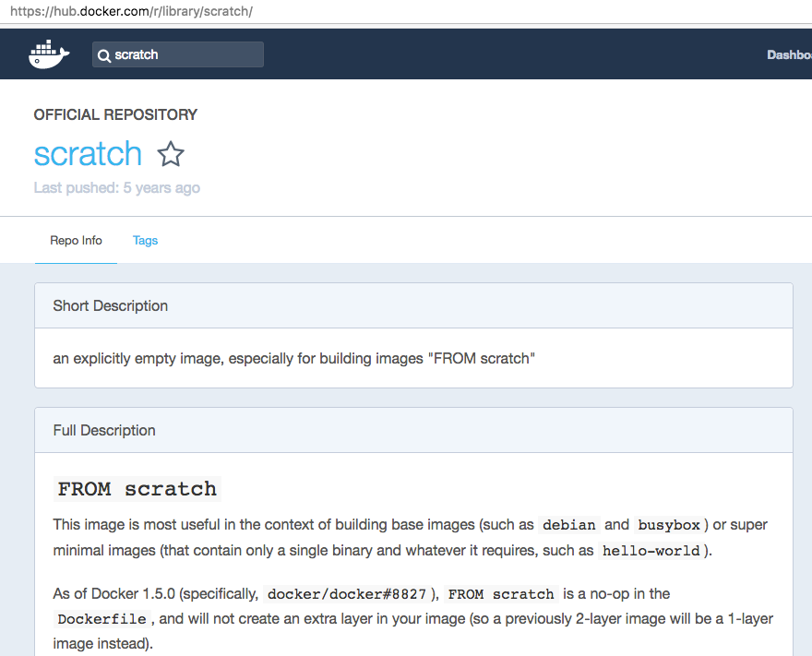Star the scratch repository
This screenshot has width=812, height=656.
pos(171,154)
